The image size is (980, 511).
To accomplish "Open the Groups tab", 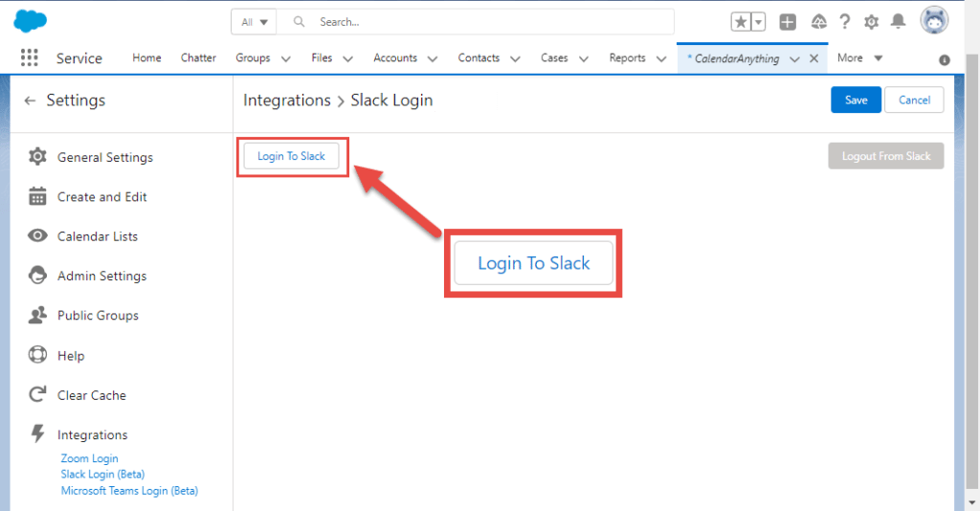I will tap(253, 58).
